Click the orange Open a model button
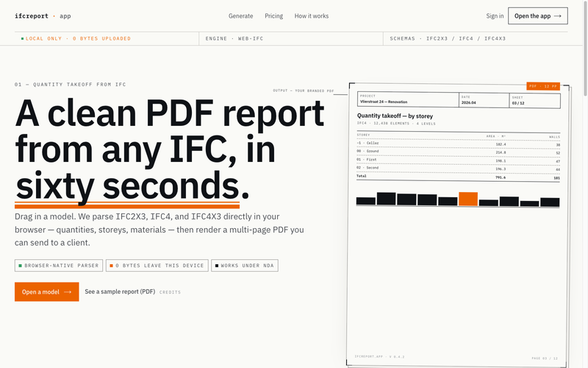Viewport: 588px width, 368px height. coord(47,291)
